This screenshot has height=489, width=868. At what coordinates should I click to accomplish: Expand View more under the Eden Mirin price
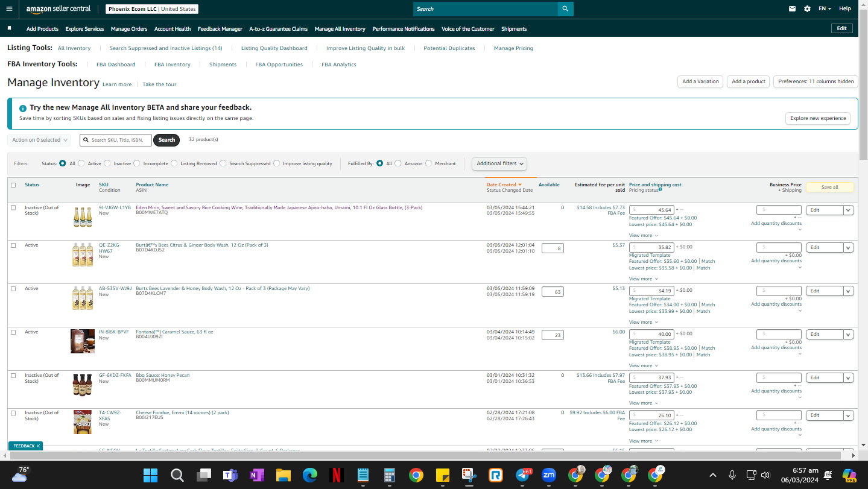643,235
